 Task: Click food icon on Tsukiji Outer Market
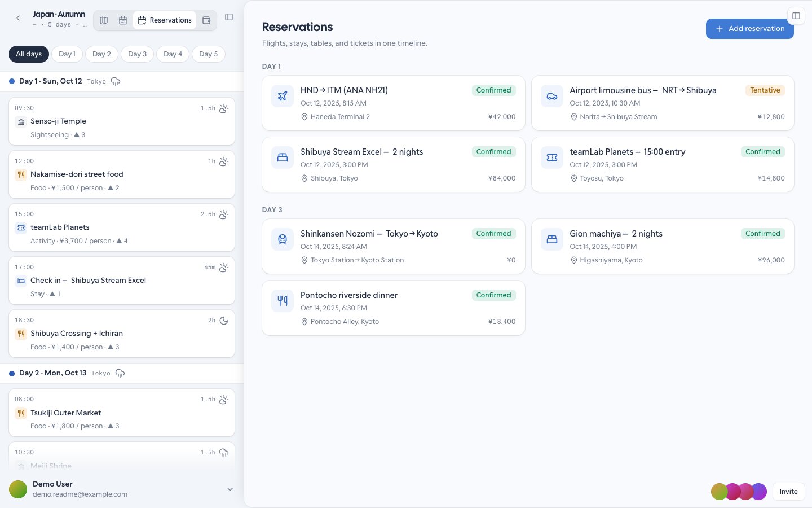[x=21, y=413]
